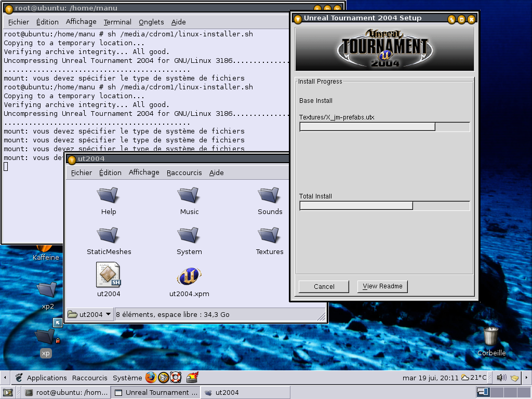Screen dimensions: 532x399
Task: Open Édition menu in ut2004 window
Action: click(x=110, y=172)
